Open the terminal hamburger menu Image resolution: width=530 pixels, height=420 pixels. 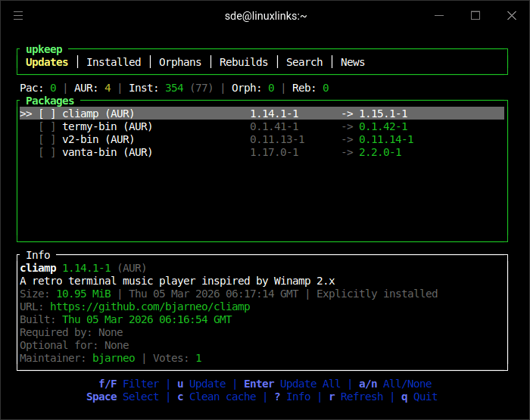click(18, 15)
